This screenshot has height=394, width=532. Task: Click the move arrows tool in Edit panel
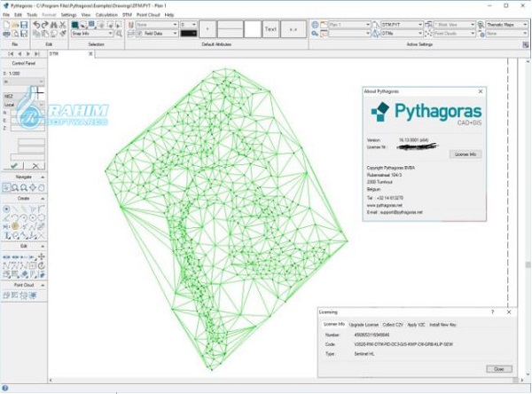point(42,256)
